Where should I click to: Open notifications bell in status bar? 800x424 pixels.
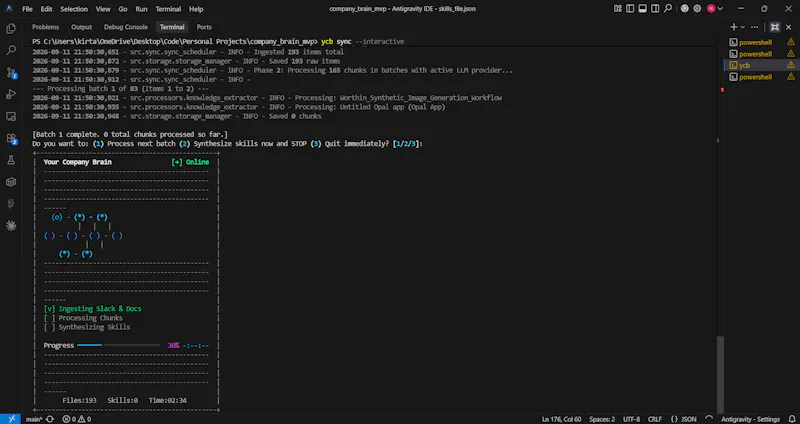click(x=791, y=419)
